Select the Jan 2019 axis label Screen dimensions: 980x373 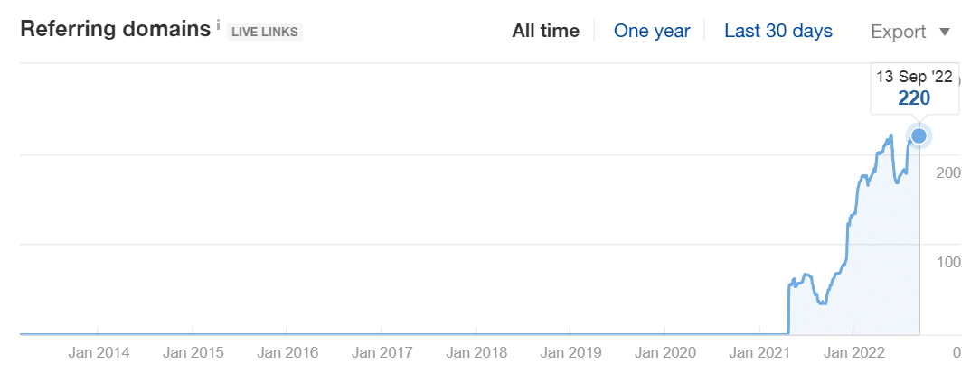point(570,352)
